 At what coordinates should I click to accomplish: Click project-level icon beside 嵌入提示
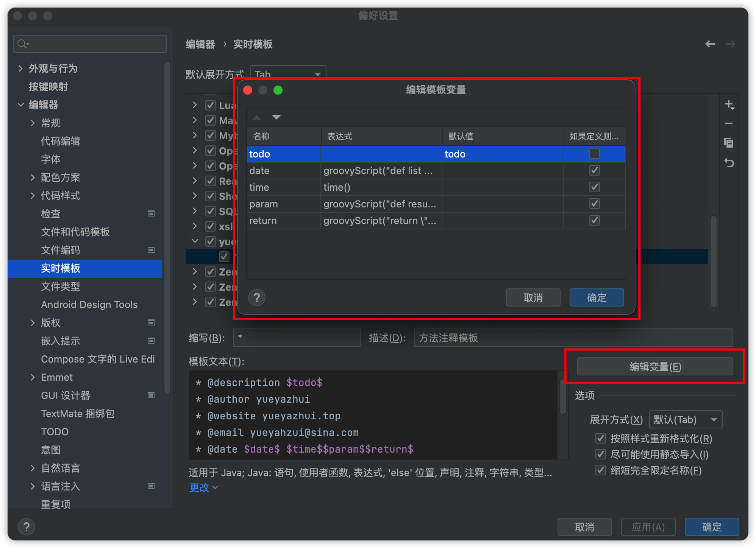(x=151, y=341)
